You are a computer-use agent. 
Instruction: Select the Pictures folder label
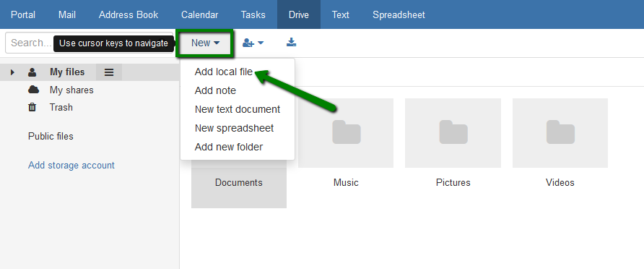coord(453,183)
